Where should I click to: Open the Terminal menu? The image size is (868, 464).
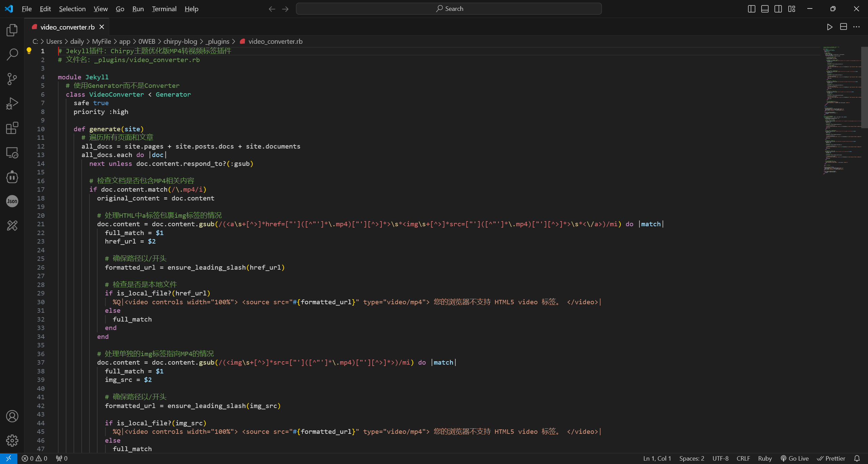pos(164,9)
